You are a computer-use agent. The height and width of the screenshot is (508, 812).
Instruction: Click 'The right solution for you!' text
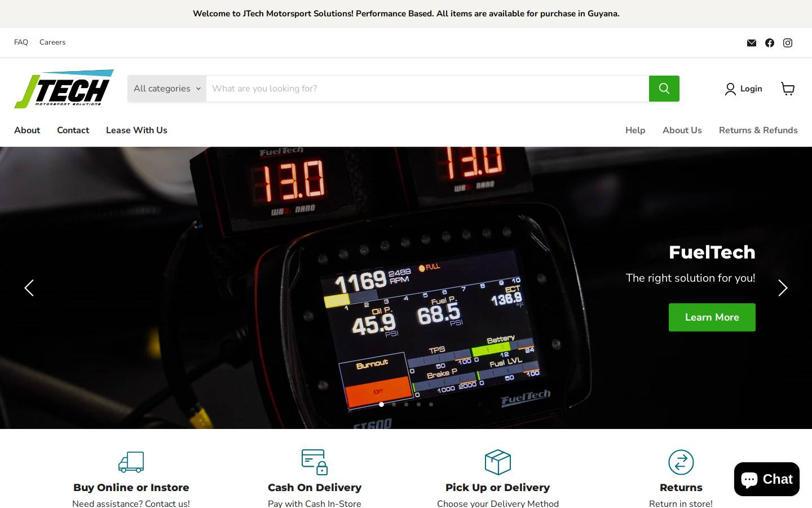(x=691, y=278)
